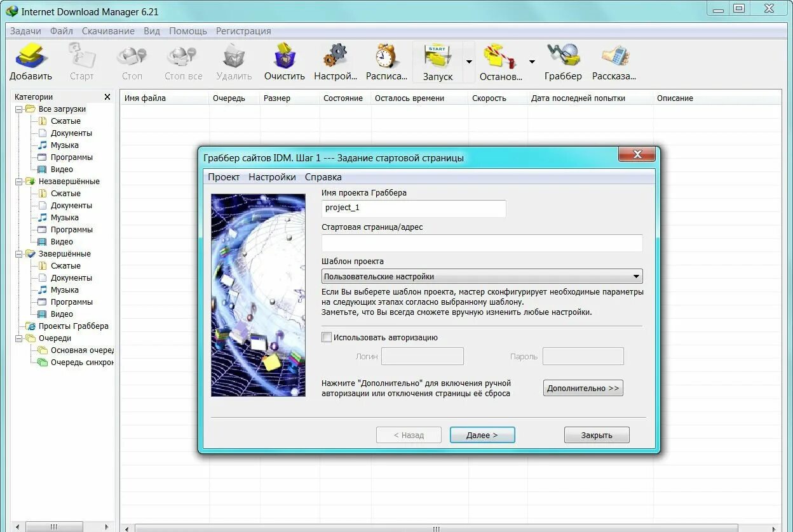Sort by Состояние column header
This screenshot has height=532, width=793.
(x=345, y=98)
